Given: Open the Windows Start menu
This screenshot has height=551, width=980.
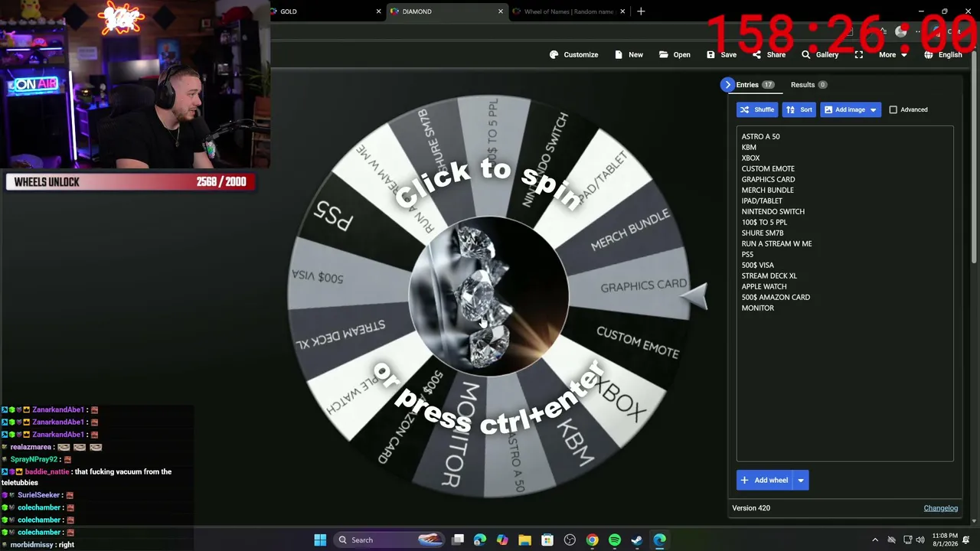Looking at the screenshot, I should (320, 540).
